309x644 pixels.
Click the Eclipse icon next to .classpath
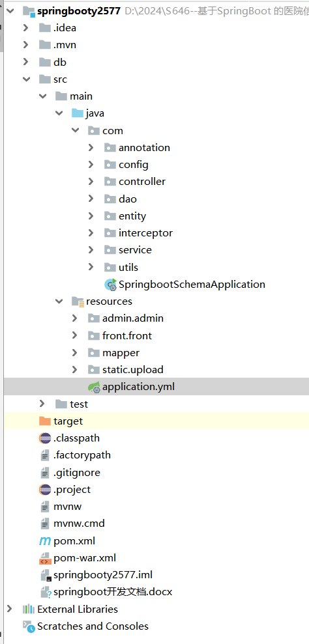[x=45, y=438]
